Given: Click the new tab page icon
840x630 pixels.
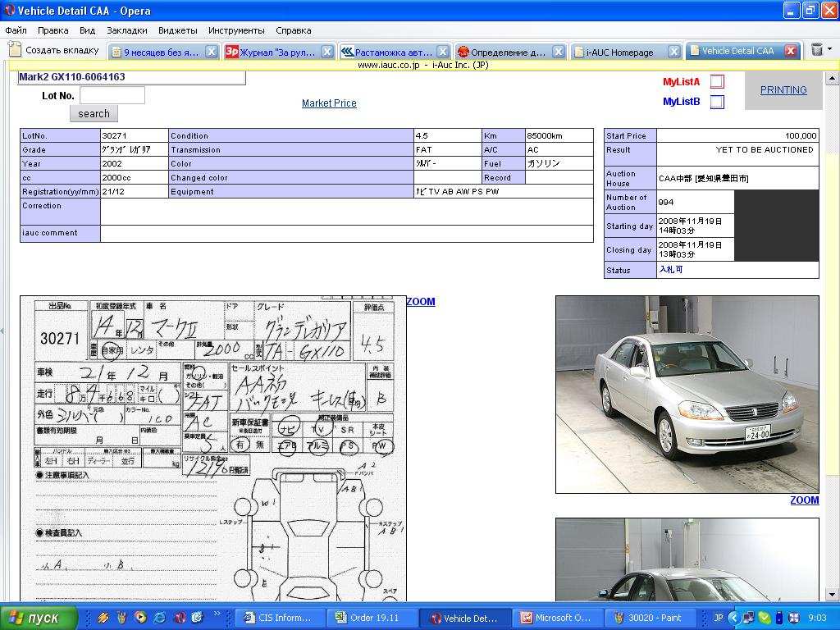Looking at the screenshot, I should point(15,49).
